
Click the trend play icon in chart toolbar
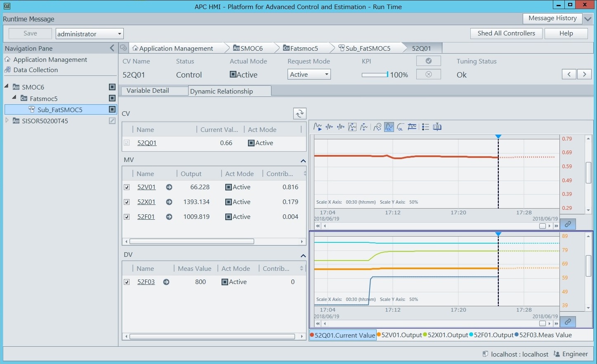[317, 127]
